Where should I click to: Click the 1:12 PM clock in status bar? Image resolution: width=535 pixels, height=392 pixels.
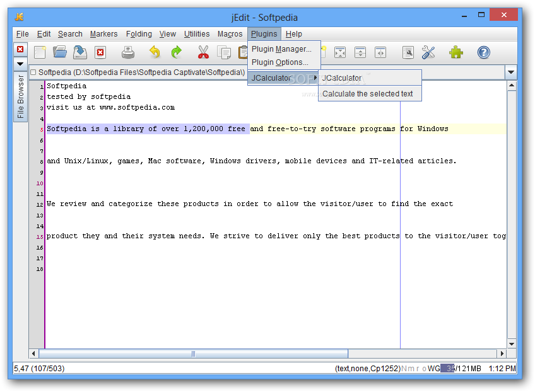pos(502,369)
